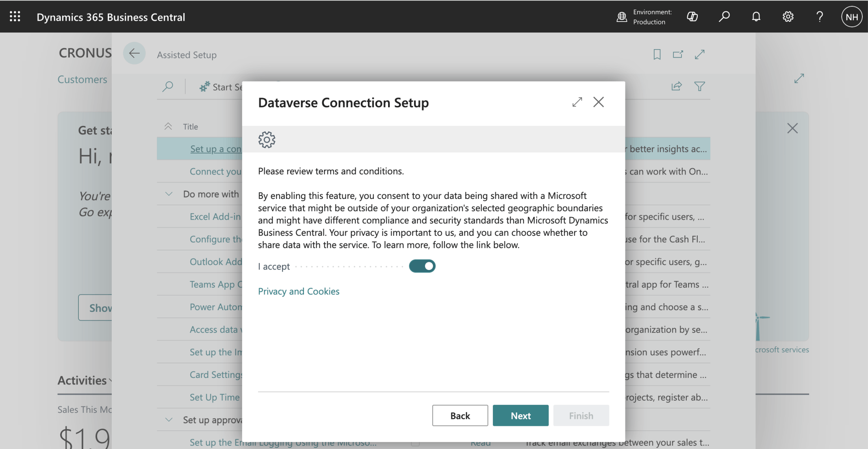Open the notifications bell
Image resolution: width=868 pixels, height=449 pixels.
(x=756, y=17)
